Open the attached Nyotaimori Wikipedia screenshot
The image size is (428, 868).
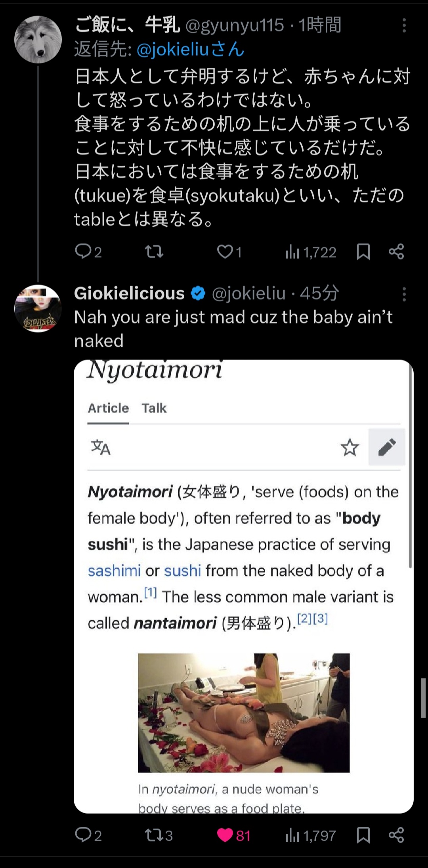point(243,586)
